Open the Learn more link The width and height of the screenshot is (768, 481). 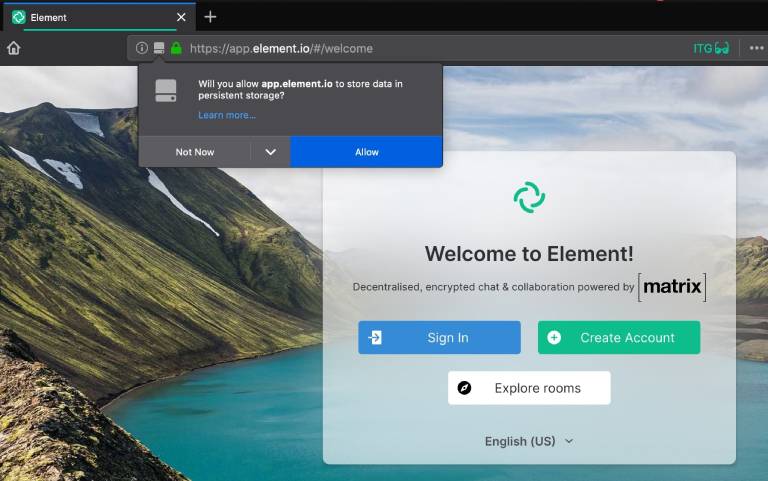pyautogui.click(x=227, y=115)
